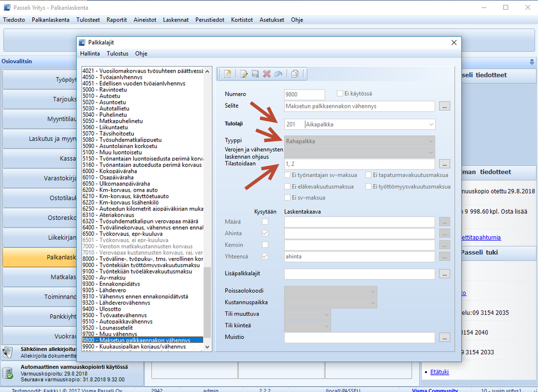Expand the Tili kiinteä dropdown
538x392 pixels.
(x=327, y=326)
